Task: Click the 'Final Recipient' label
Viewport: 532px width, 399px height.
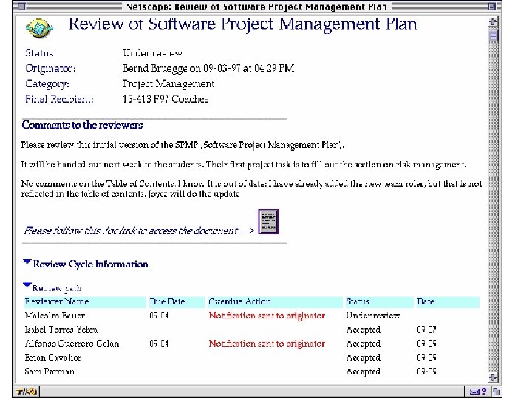Action: point(59,99)
